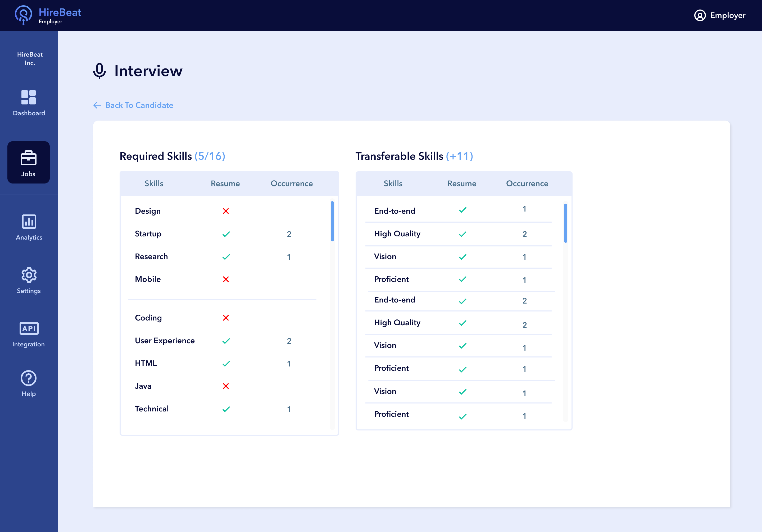Click the Transferable Skills scrollbar thumb
This screenshot has height=532, width=762.
pyautogui.click(x=565, y=223)
